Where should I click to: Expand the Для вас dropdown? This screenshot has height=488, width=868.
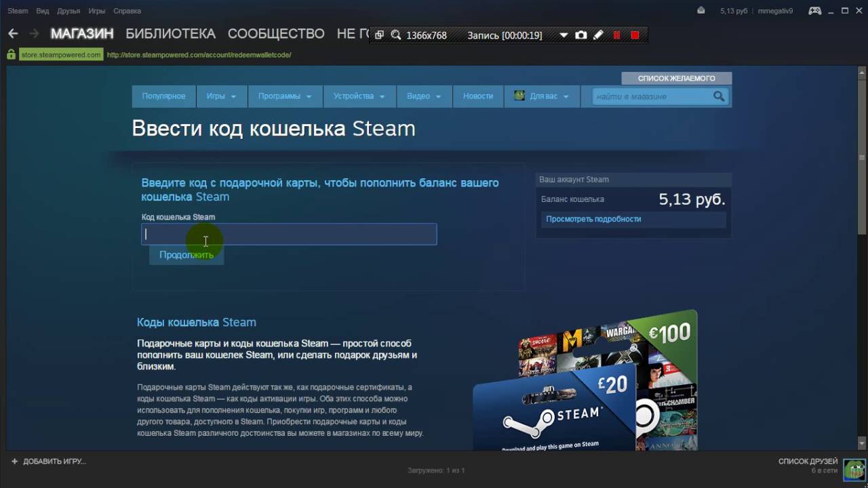click(541, 96)
